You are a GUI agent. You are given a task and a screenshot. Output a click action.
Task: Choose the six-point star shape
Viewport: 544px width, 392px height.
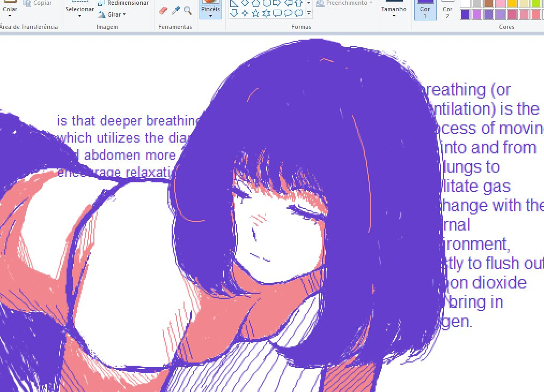coord(267,13)
